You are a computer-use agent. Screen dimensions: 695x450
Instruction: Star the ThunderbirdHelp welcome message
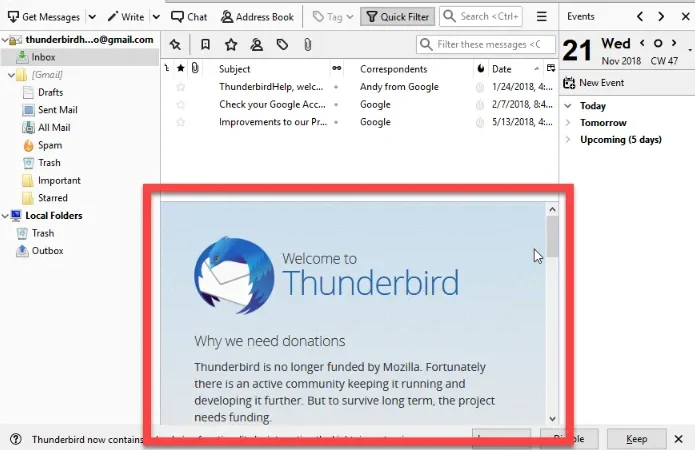(x=180, y=87)
